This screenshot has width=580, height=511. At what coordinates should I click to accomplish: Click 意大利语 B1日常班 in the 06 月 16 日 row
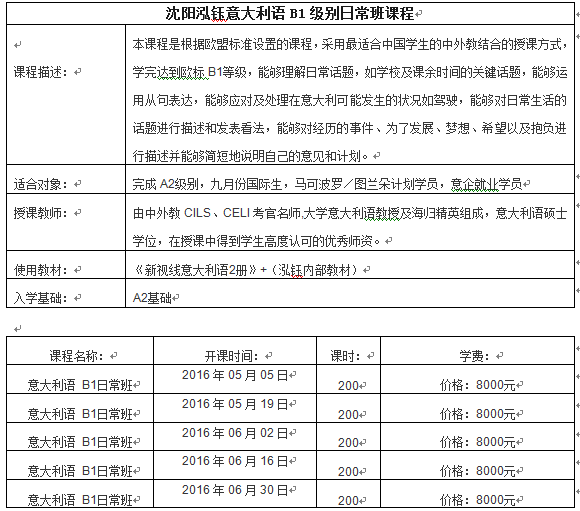point(80,471)
